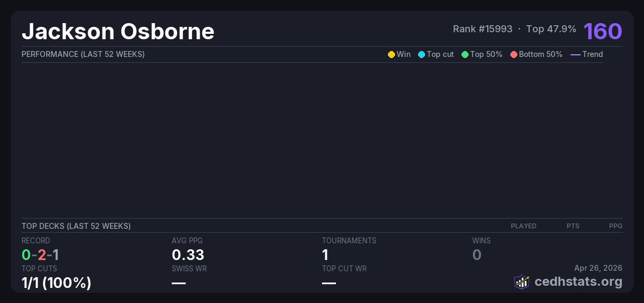Toggle the Top cut series label
This screenshot has height=303, width=644.
(x=440, y=54)
